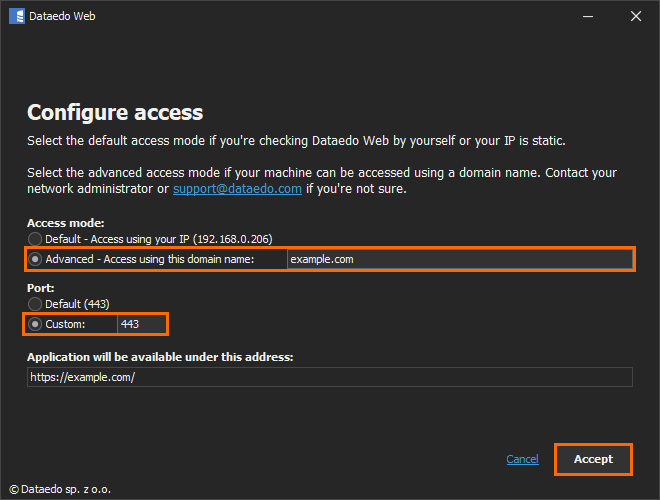Click the default access mode description paragraph
The height and width of the screenshot is (500, 660).
(301, 140)
